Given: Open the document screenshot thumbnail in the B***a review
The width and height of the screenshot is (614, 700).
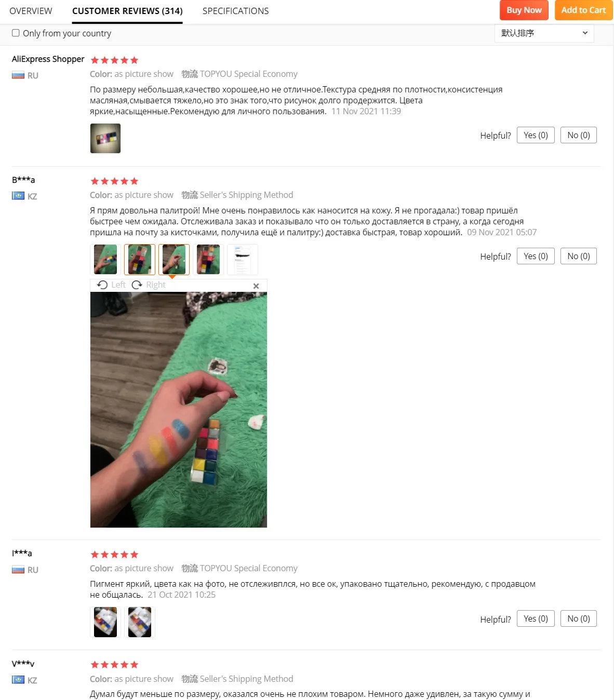Looking at the screenshot, I should (243, 259).
